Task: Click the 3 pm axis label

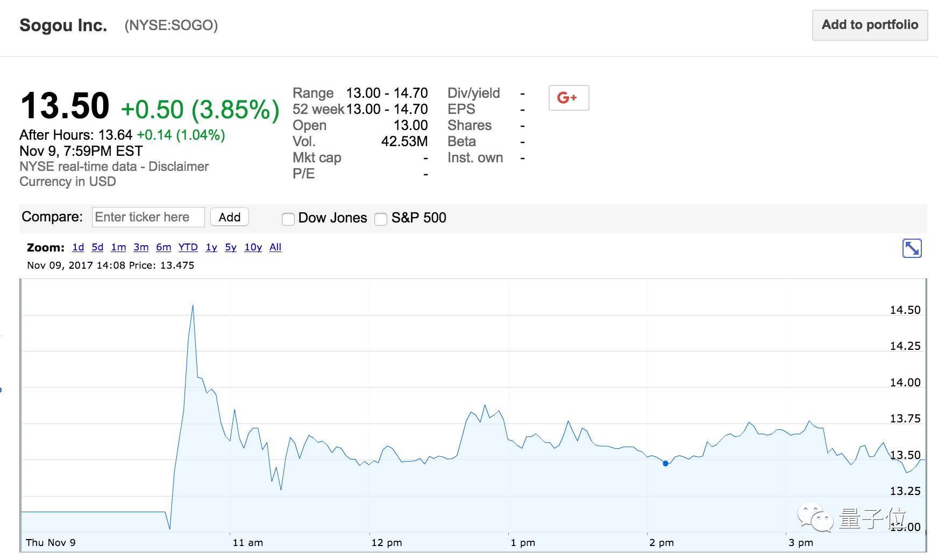Action: tap(801, 543)
